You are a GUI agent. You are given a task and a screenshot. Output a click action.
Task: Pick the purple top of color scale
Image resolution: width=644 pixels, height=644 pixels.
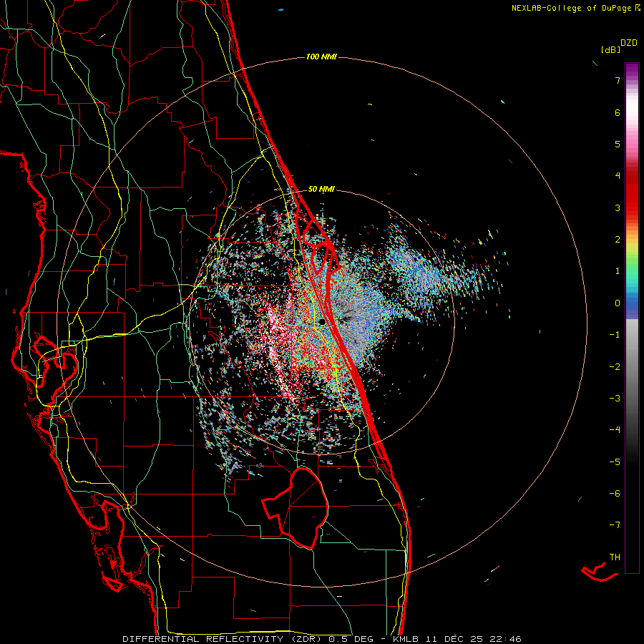click(x=632, y=69)
